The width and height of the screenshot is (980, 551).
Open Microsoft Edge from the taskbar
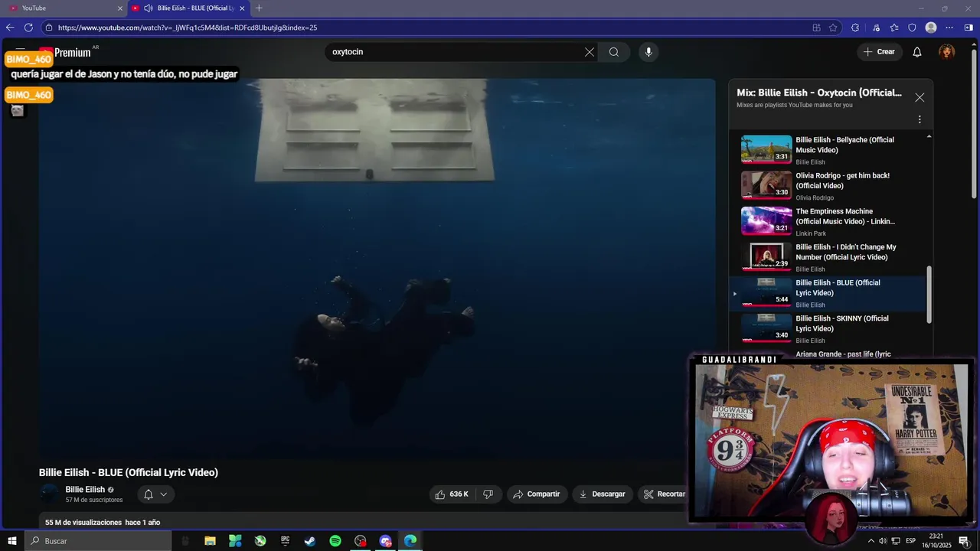410,541
